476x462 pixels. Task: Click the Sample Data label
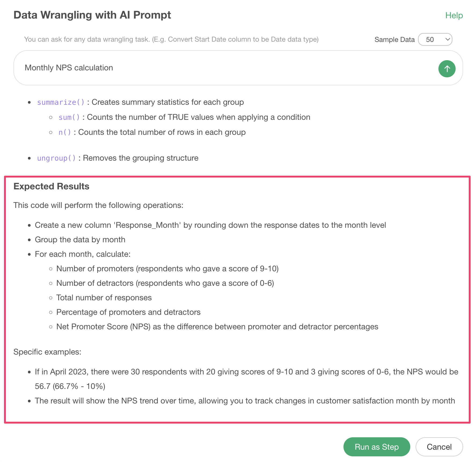pyautogui.click(x=394, y=39)
